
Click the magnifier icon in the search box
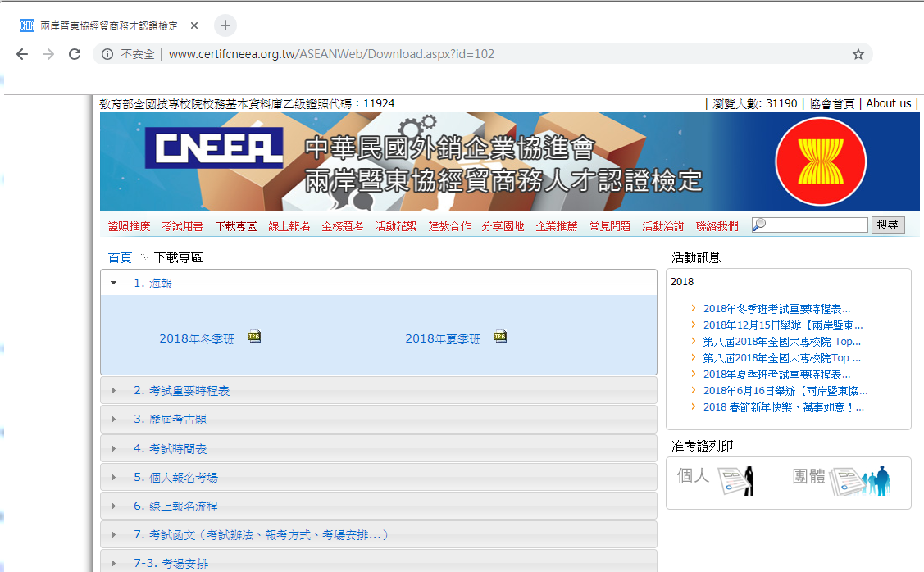(x=759, y=225)
